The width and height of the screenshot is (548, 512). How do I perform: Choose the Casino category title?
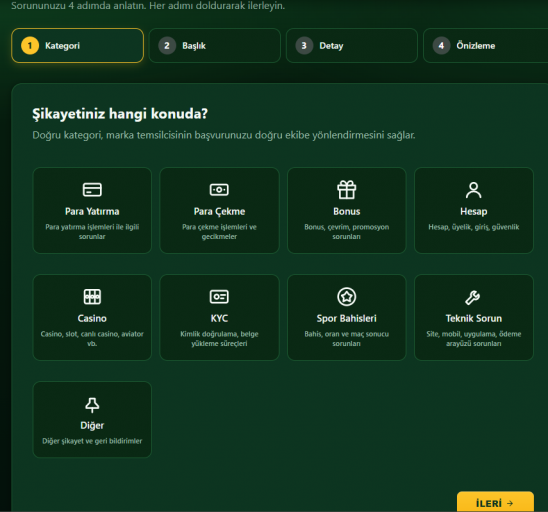point(92,318)
